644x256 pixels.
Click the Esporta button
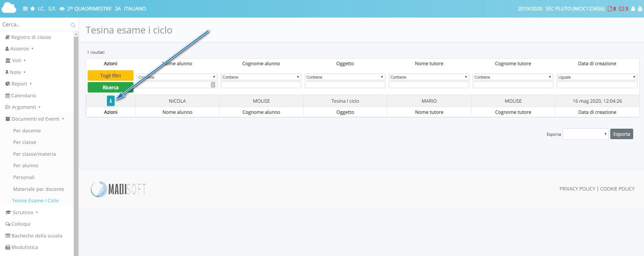(622, 134)
